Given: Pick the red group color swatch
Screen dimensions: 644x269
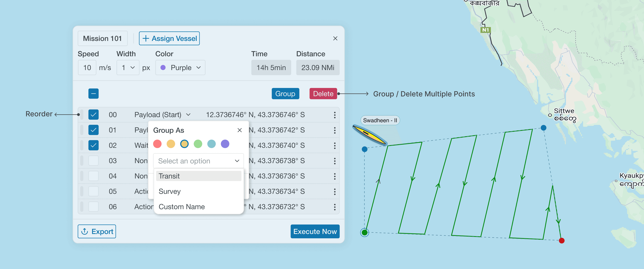Looking at the screenshot, I should (x=157, y=144).
